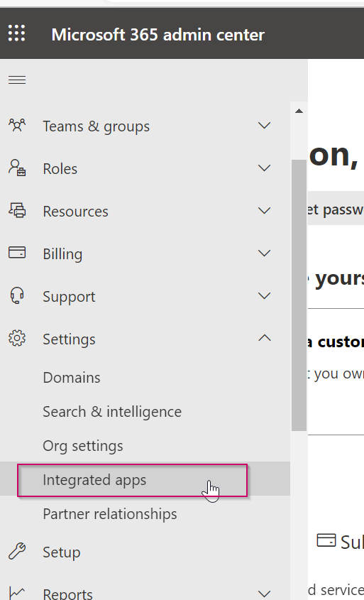Click the Reports chart icon
Screen dimensions: 364x600
17,593
